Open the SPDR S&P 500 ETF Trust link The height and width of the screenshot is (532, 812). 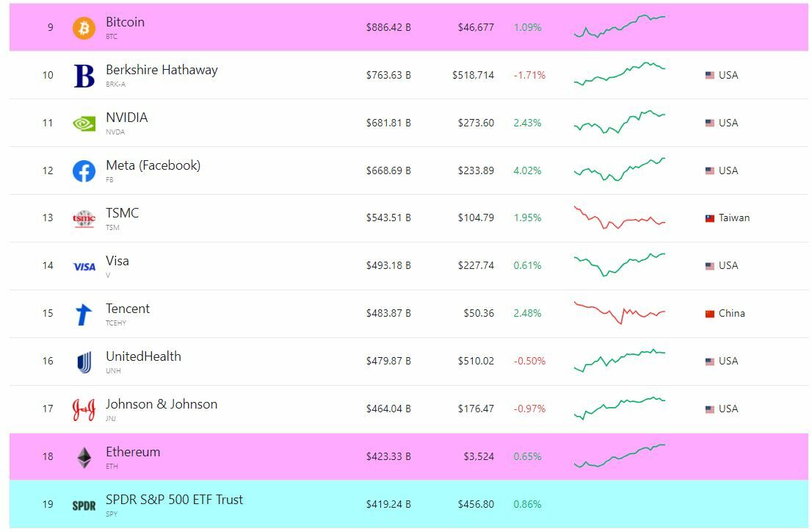174,500
